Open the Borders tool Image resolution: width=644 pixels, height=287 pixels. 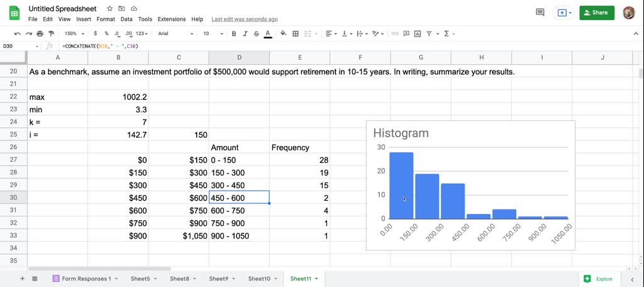pyautogui.click(x=296, y=33)
